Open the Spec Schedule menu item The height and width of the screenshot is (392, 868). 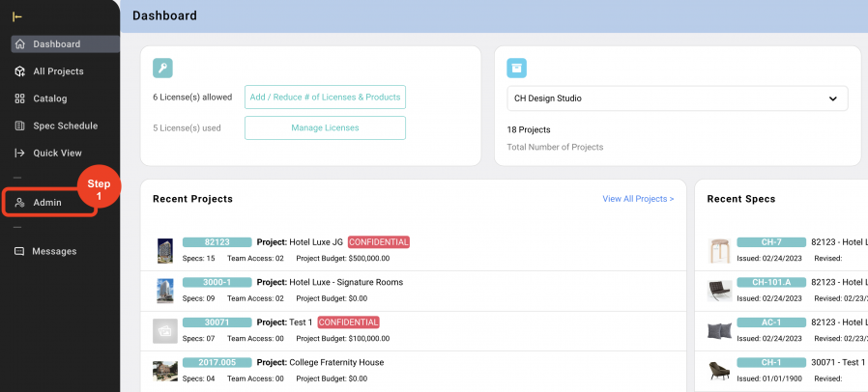click(65, 126)
